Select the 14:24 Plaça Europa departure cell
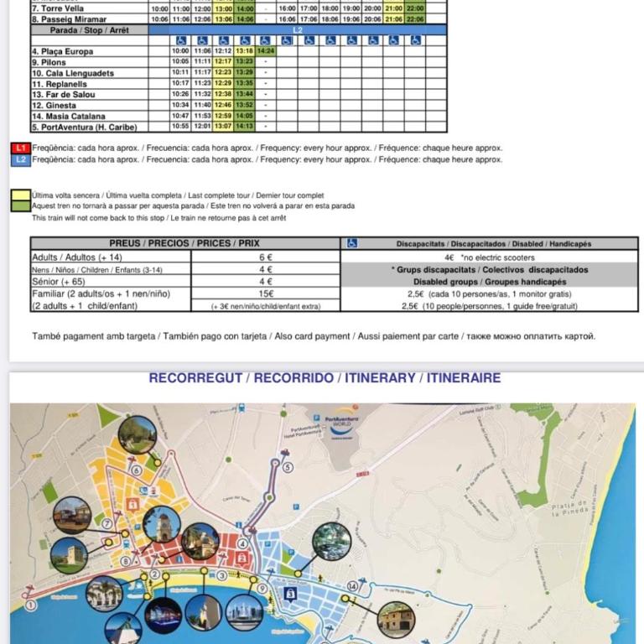The height and width of the screenshot is (644, 644). tap(266, 51)
